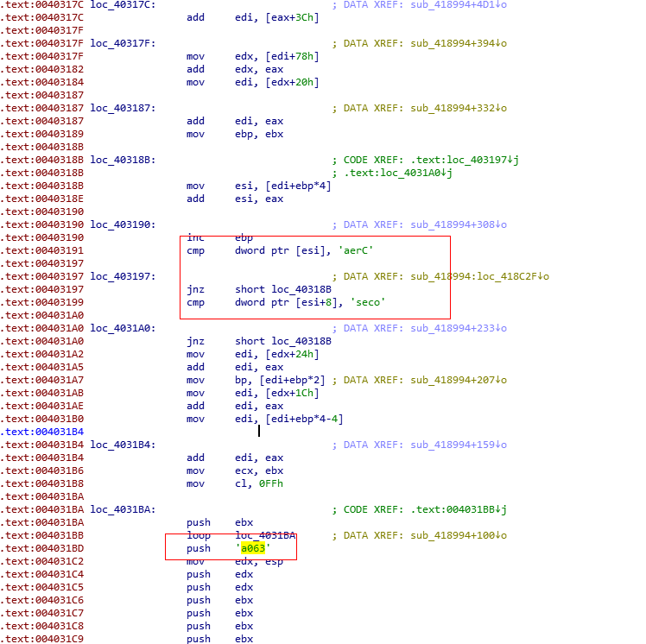
Task: Select 'mov edx, esp' instruction
Action: click(235, 562)
